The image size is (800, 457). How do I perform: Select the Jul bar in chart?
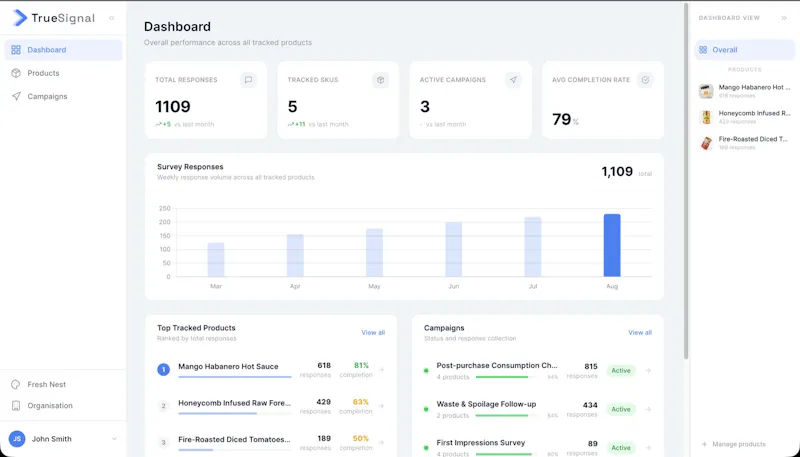[533, 247]
